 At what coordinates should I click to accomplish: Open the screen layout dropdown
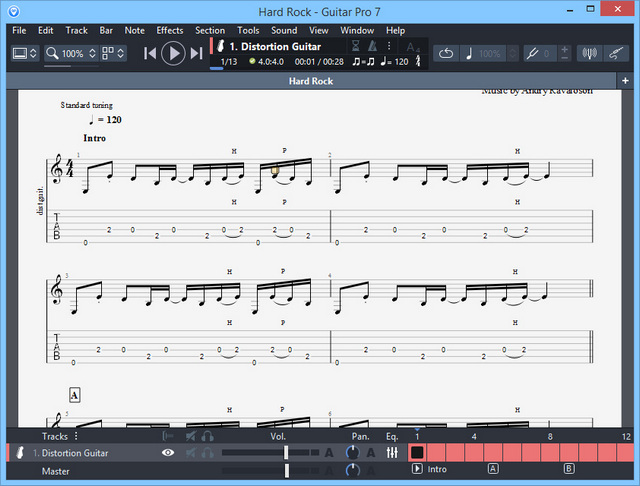pos(25,53)
